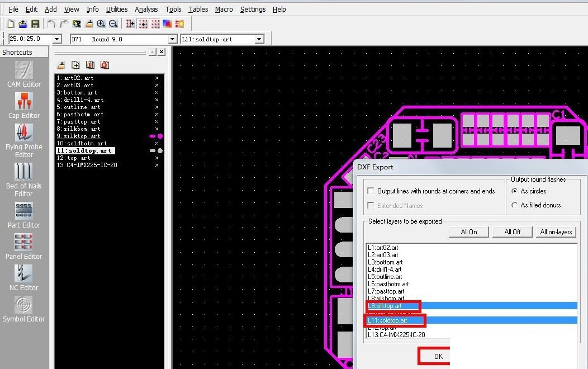This screenshot has width=588, height=369.
Task: Close the layer panel with its X button
Action: pyautogui.click(x=162, y=52)
